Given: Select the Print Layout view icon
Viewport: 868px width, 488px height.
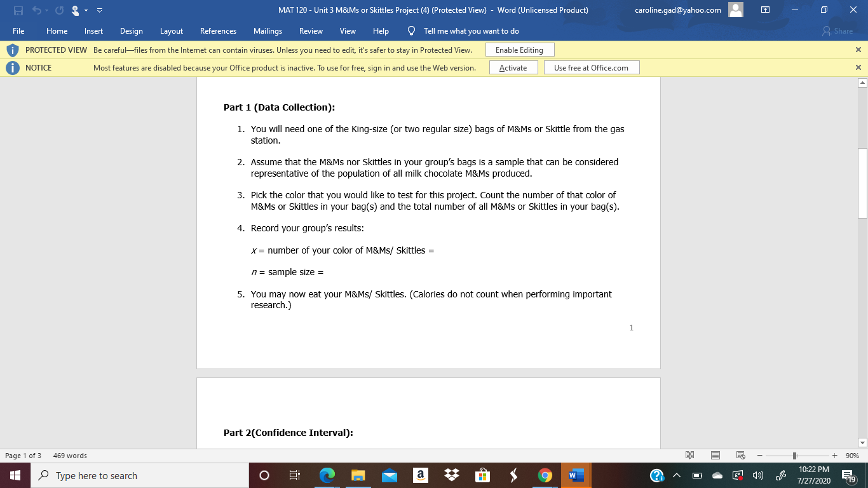Looking at the screenshot, I should 715,456.
